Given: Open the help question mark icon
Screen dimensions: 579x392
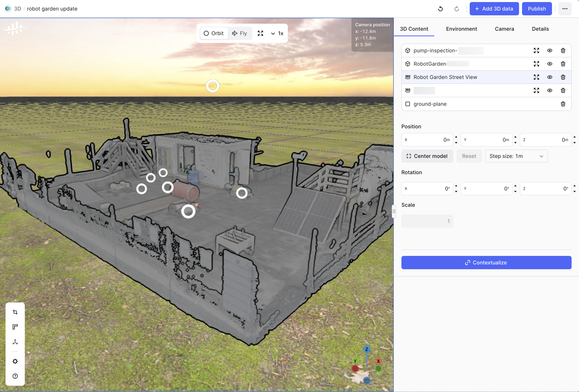Looking at the screenshot, I should click(x=15, y=376).
